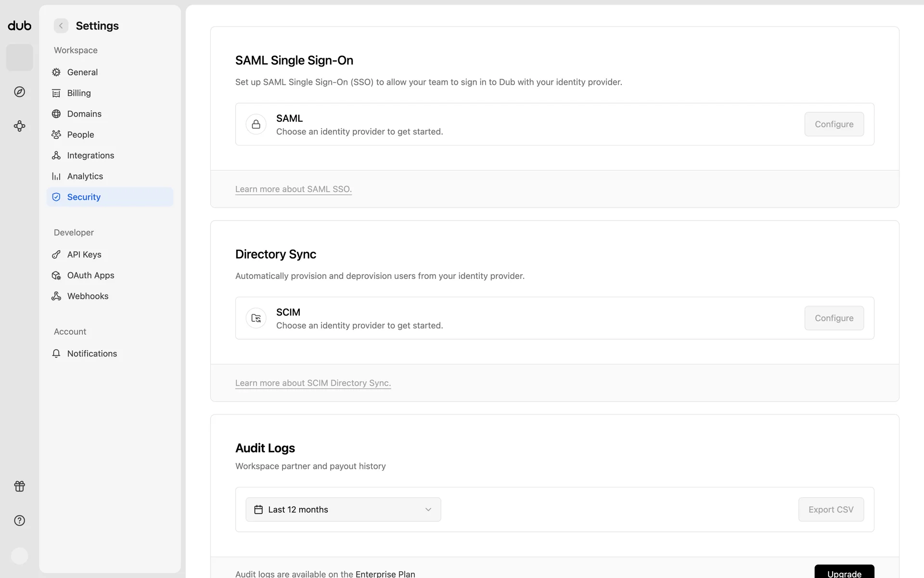Expand the Last 12 months dropdown
The image size is (924, 578).
coord(343,509)
